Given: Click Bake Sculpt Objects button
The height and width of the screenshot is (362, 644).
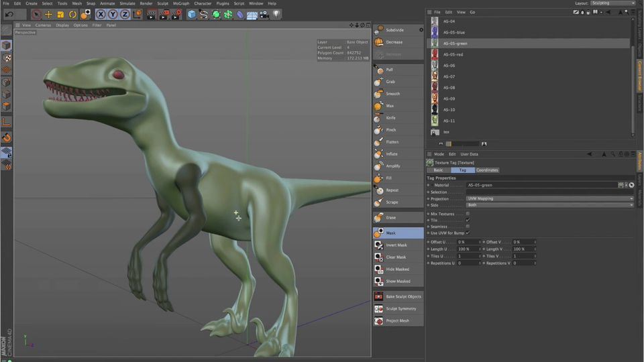Looking at the screenshot, I should (x=398, y=296).
